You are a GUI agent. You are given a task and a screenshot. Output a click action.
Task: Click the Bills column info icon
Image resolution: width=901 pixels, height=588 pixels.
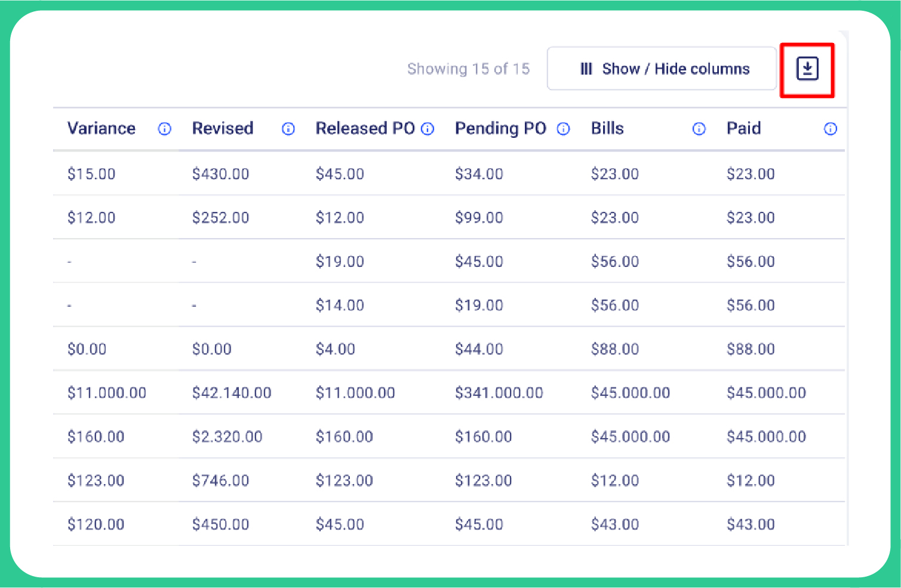click(x=699, y=129)
